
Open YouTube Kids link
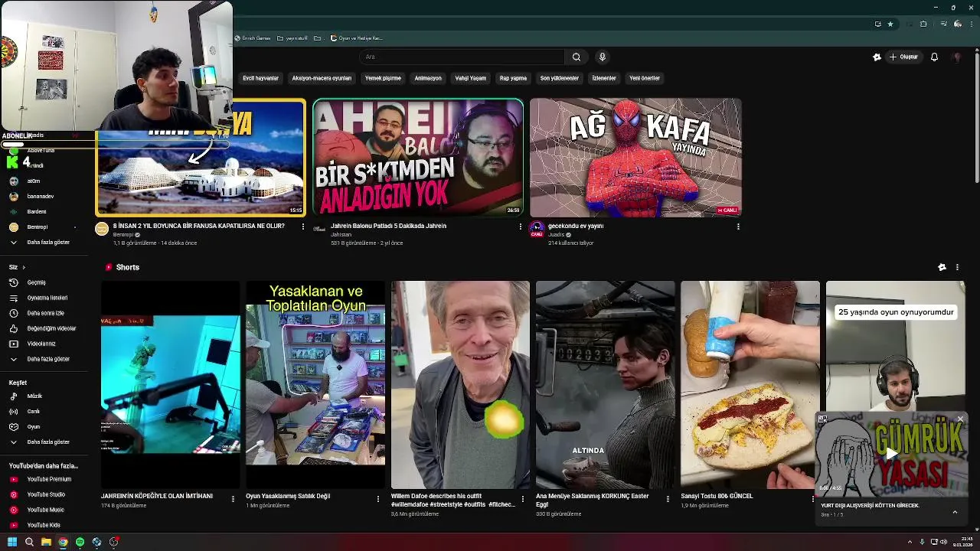click(46, 525)
